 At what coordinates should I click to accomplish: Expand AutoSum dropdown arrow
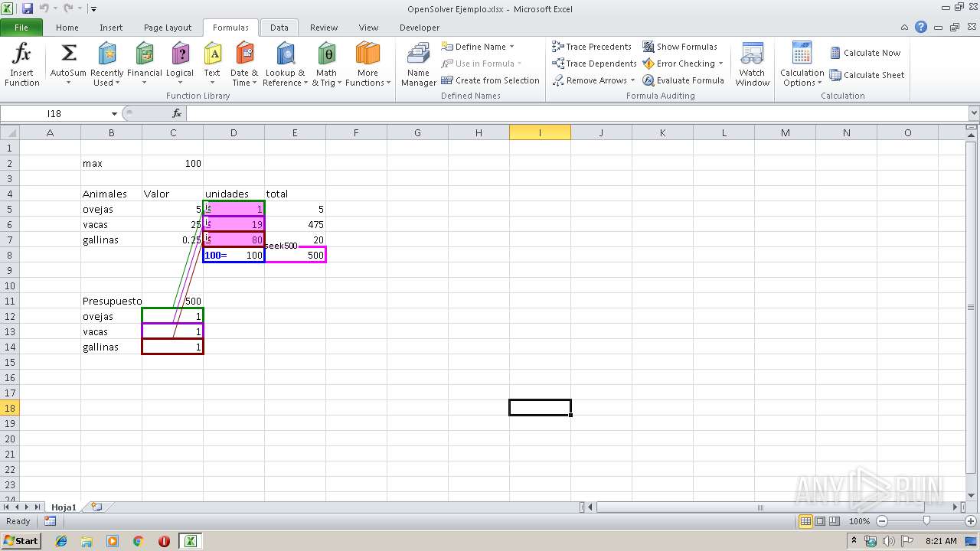pyautogui.click(x=68, y=83)
